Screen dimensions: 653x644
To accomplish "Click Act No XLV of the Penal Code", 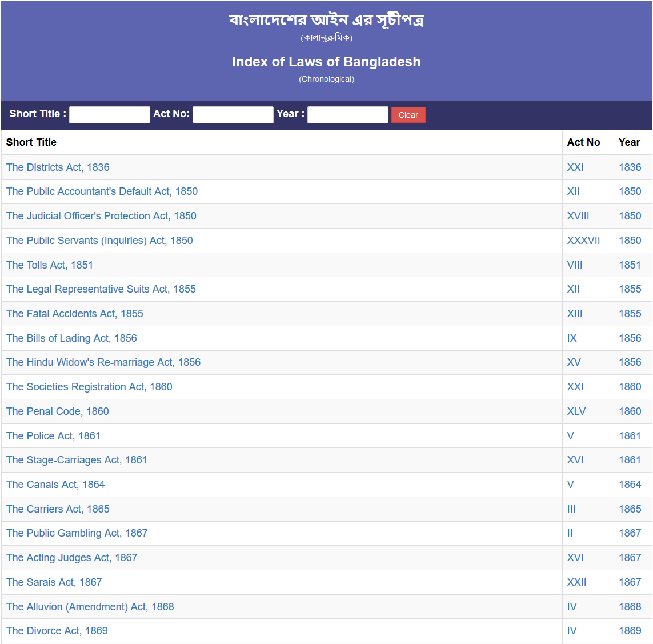I will click(576, 411).
